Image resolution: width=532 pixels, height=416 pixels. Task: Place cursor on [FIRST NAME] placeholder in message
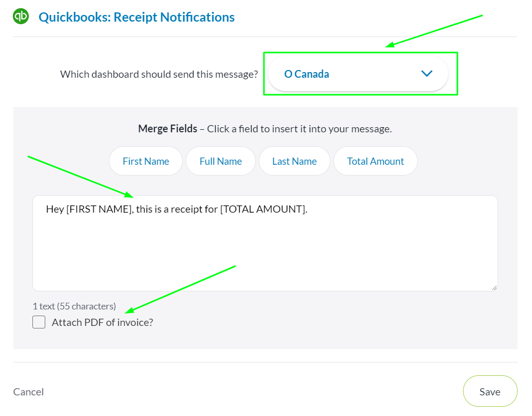[100, 209]
